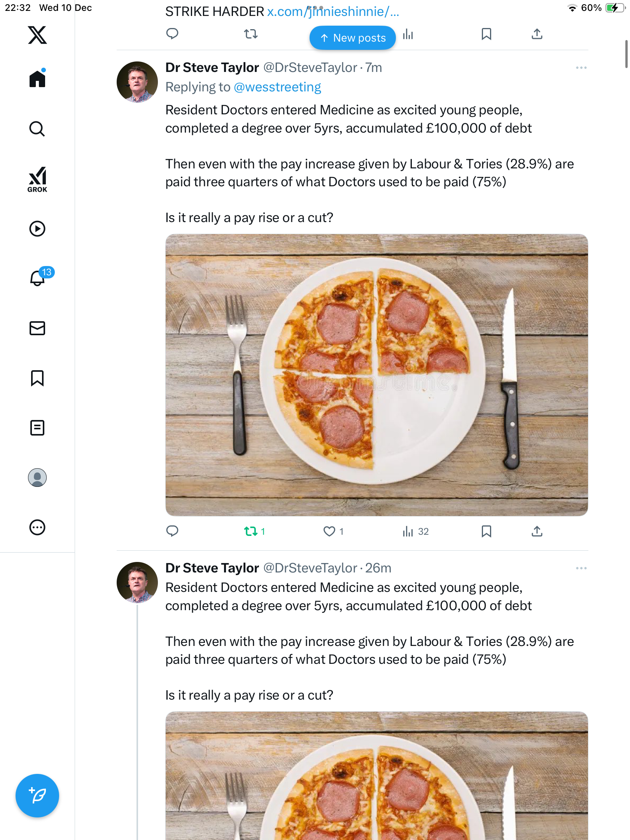The height and width of the screenshot is (840, 630).
Task: Toggle bookmark on the 7m pizza post
Action: point(486,531)
